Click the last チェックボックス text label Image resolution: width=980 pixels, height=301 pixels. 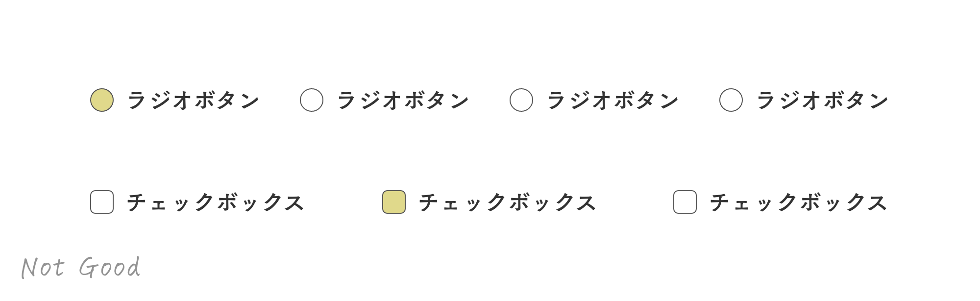(799, 202)
